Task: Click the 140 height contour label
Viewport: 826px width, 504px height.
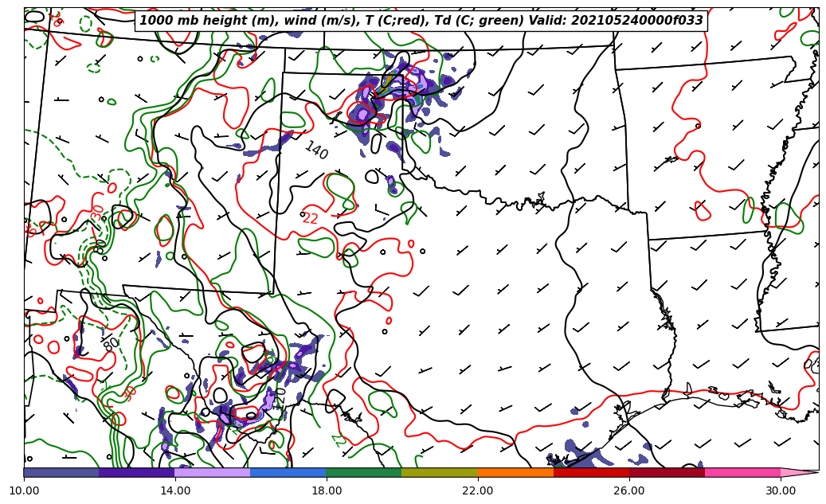Action: (316, 150)
